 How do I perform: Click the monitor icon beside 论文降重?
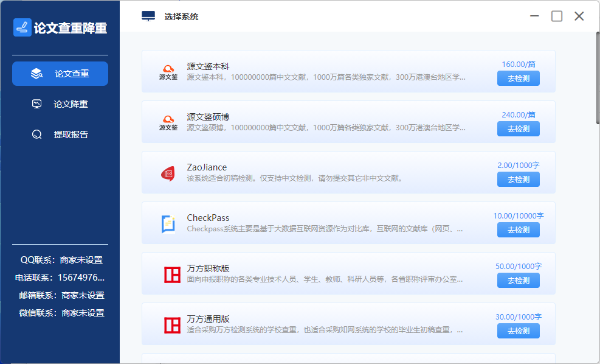37,104
